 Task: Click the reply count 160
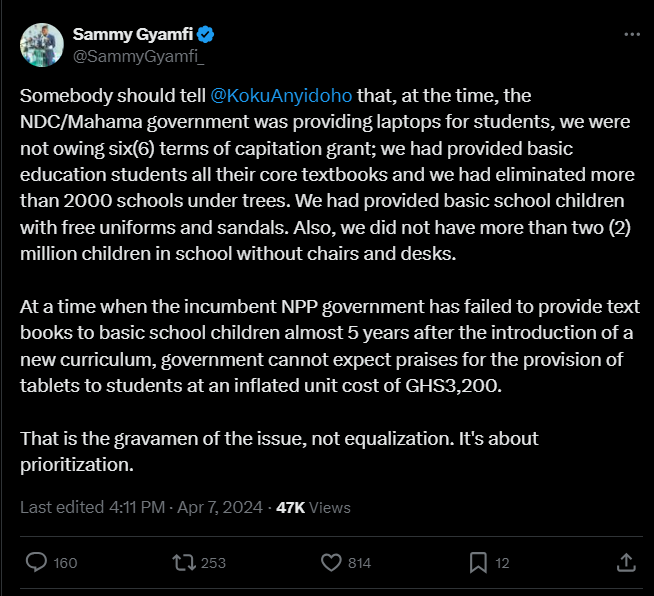tap(65, 563)
